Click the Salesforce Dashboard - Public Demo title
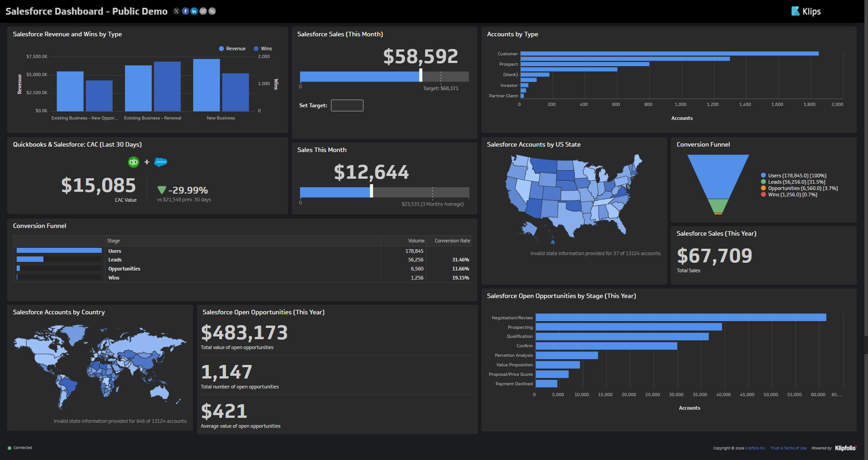 86,11
